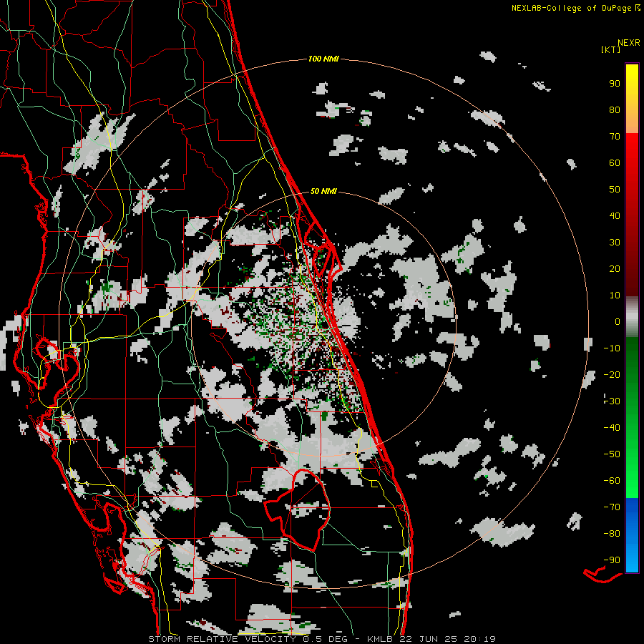Click the NEXR label above the color scale

click(x=629, y=43)
